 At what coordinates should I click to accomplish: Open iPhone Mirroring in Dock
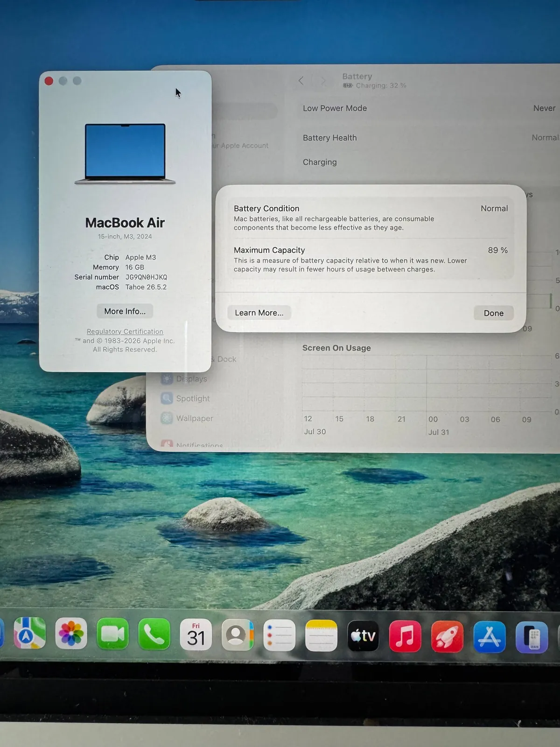[x=532, y=638]
